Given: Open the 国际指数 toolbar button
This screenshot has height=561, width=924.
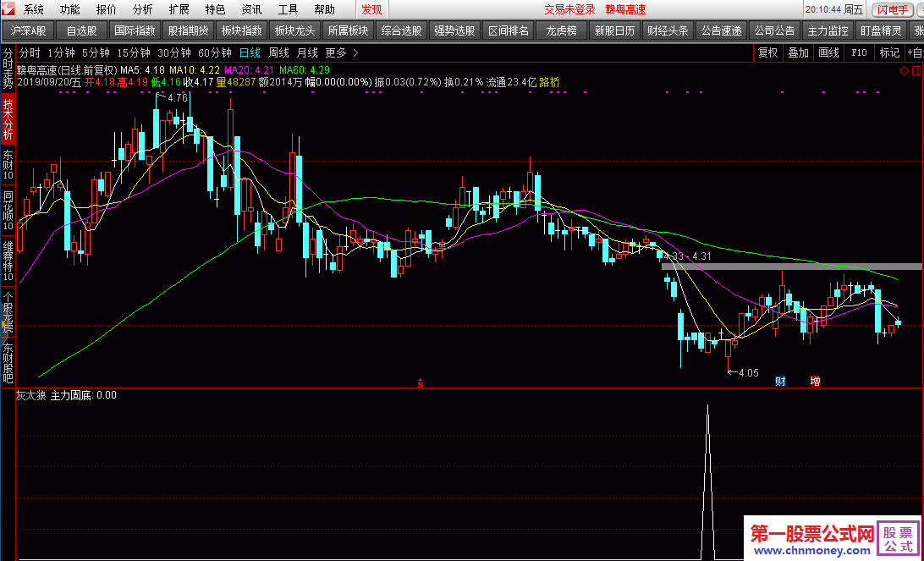Looking at the screenshot, I should (x=135, y=30).
